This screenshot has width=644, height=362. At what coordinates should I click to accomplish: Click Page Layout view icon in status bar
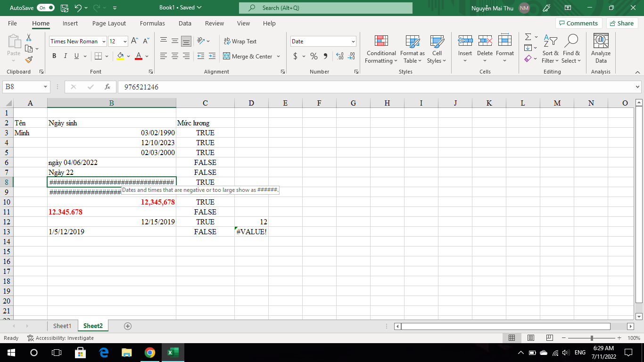point(530,338)
